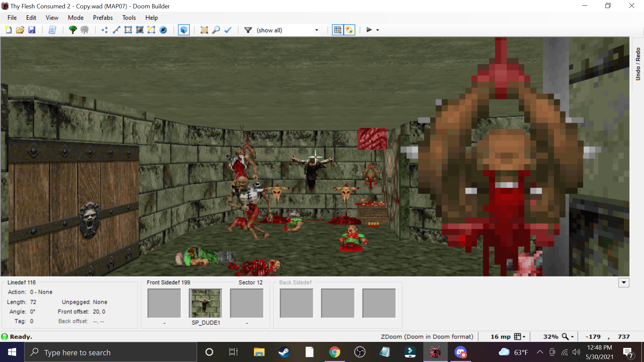Image resolution: width=644 pixels, height=362 pixels.
Task: Expand the test map options arrow
Action: click(378, 30)
